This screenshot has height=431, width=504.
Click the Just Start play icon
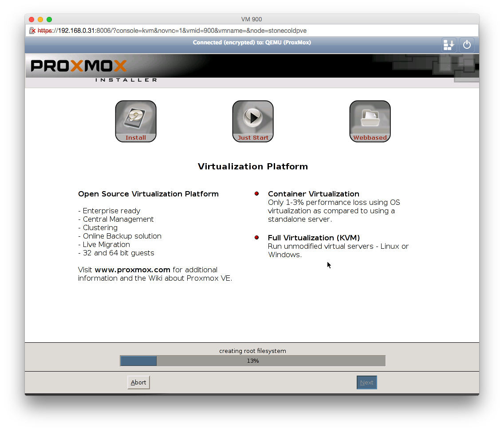pos(253,121)
